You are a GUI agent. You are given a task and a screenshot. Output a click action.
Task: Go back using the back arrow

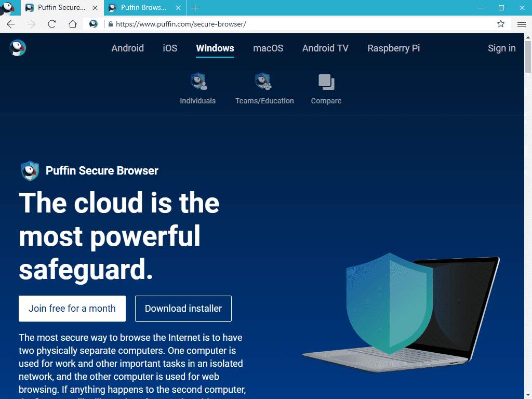[x=11, y=24]
